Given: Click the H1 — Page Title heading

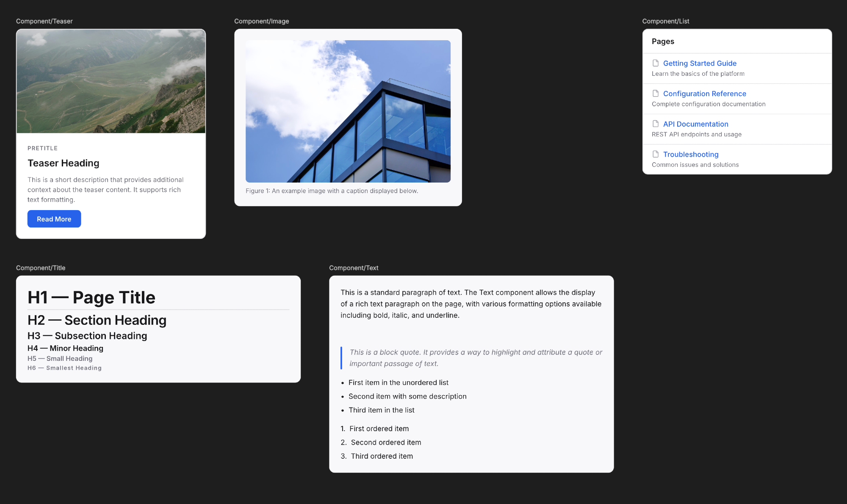Looking at the screenshot, I should click(x=91, y=297).
